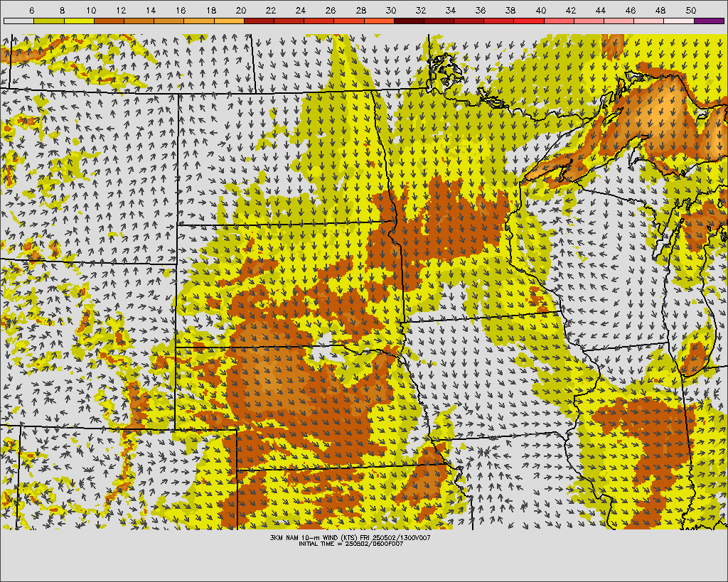Click the dark orange swatch between 10 and 12
Viewport: 728px width, 582px height.
[x=109, y=21]
